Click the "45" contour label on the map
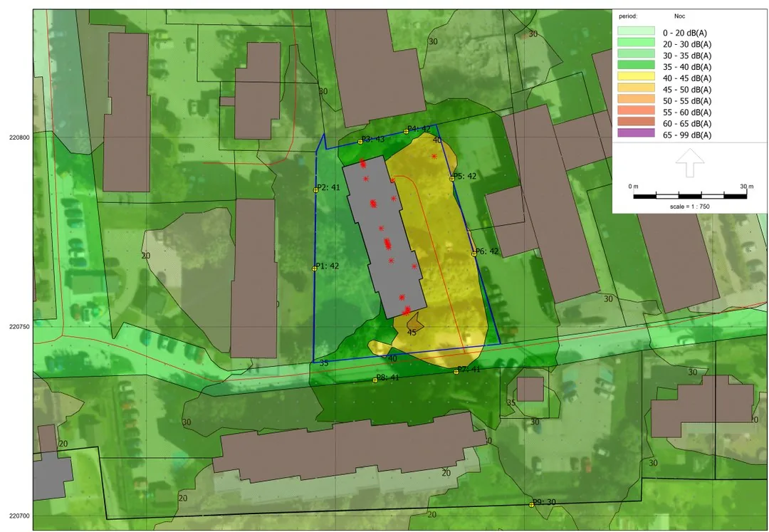Viewport: 769px width, 532px height. click(412, 333)
